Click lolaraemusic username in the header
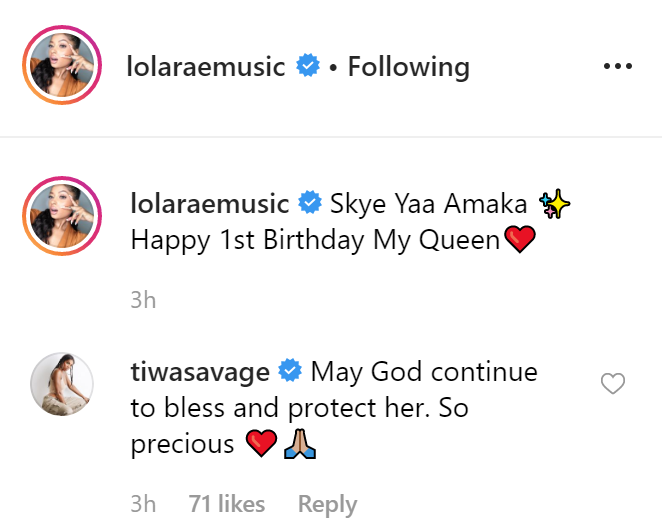Viewport: 662px width, 531px height. pos(207,67)
